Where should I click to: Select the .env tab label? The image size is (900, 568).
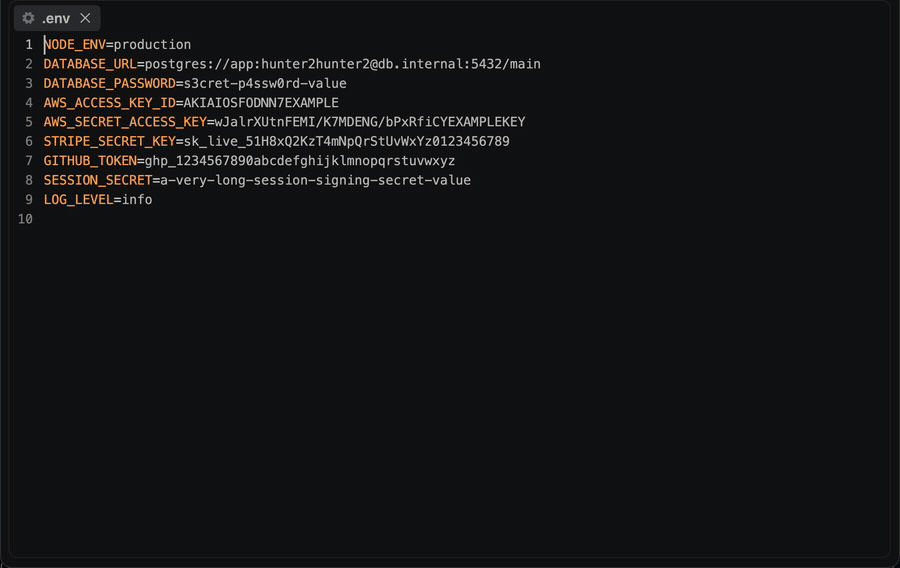click(56, 18)
